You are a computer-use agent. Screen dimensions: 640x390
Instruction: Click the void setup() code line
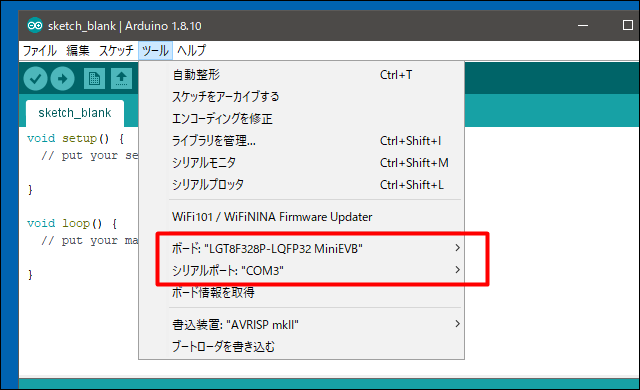76,139
